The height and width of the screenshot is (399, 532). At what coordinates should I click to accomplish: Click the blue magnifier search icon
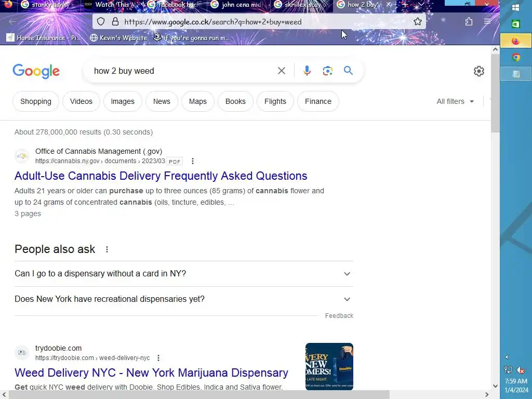pyautogui.click(x=348, y=71)
